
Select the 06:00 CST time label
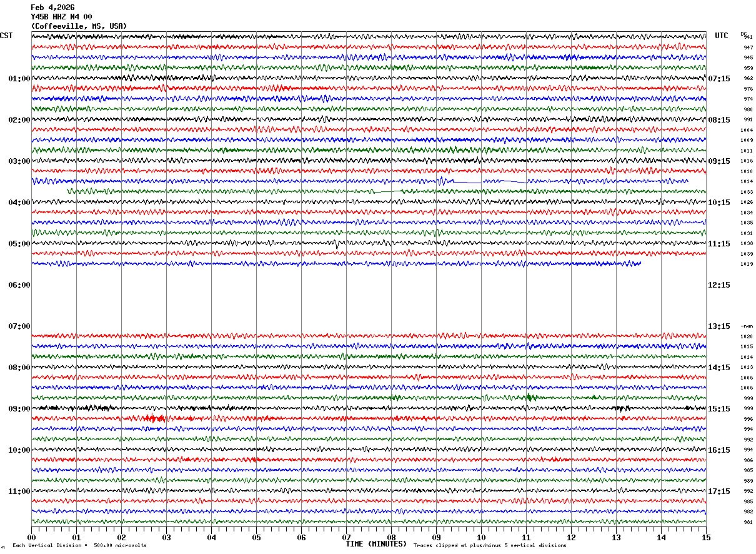coord(19,285)
